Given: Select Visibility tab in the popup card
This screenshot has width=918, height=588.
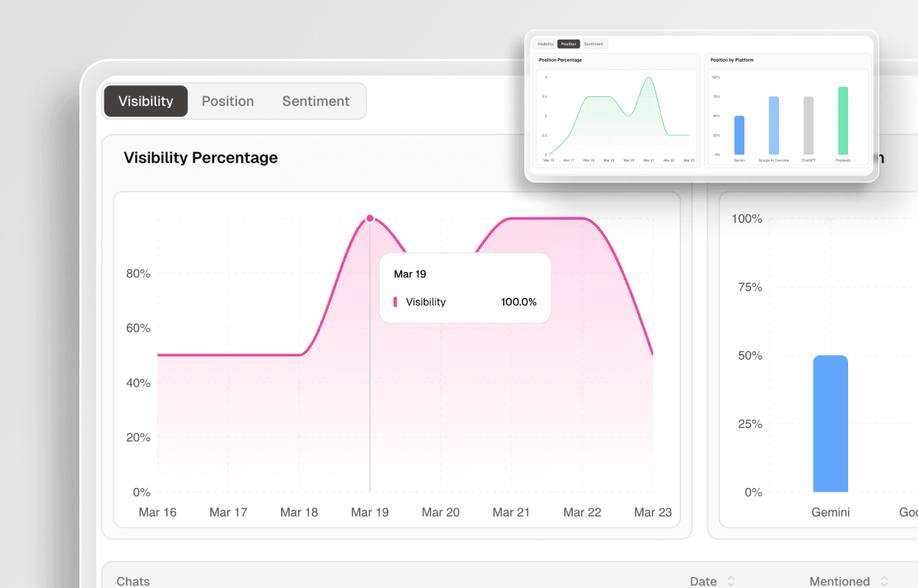Looking at the screenshot, I should coord(544,43).
